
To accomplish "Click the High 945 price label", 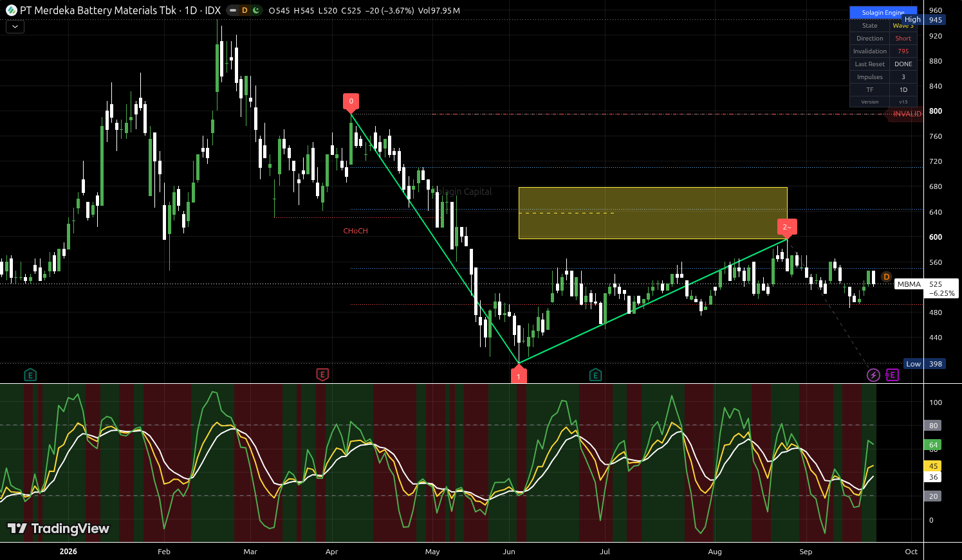I will click(x=924, y=20).
